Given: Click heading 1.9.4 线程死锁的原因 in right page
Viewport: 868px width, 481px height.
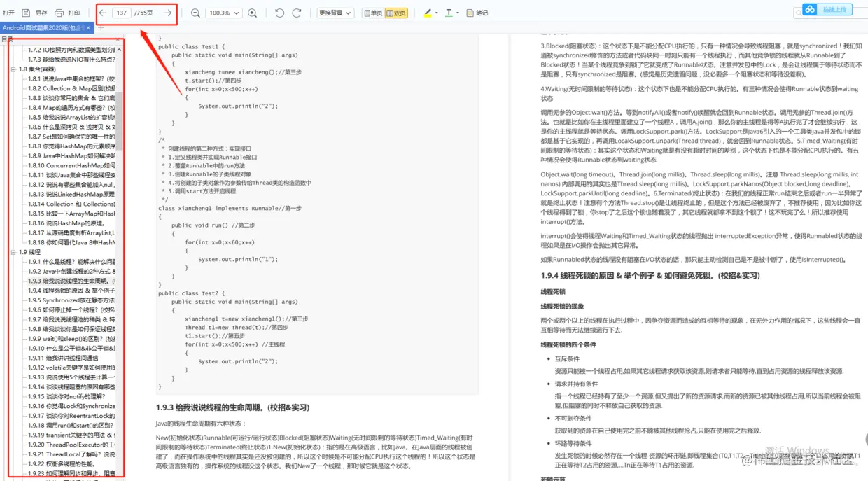Looking at the screenshot, I should click(650, 276).
